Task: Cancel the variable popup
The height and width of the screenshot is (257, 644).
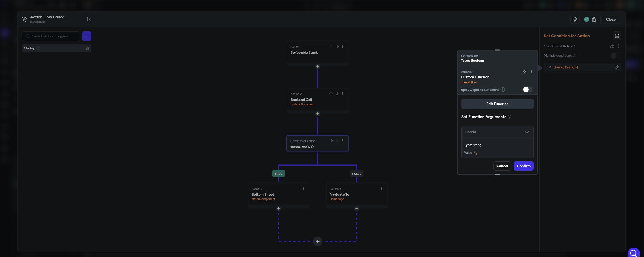Action: click(502, 166)
